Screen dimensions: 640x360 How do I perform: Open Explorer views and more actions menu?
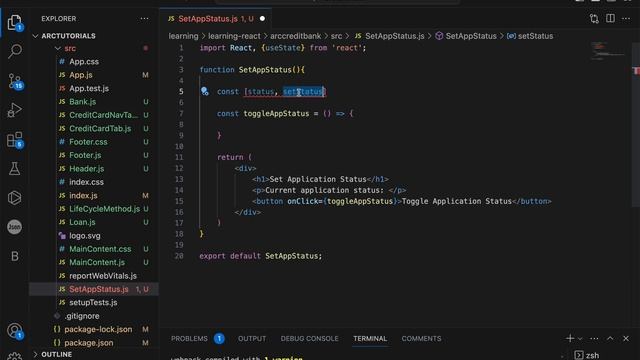144,18
